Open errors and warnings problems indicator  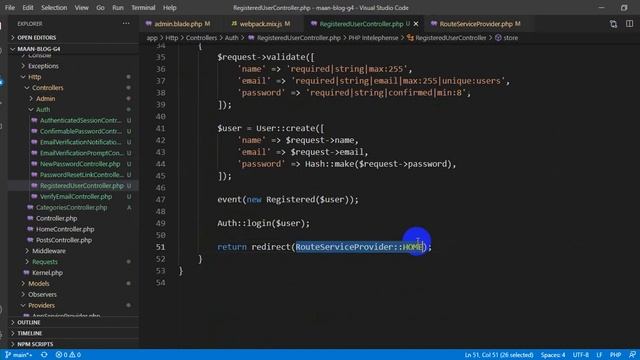click(x=68, y=355)
